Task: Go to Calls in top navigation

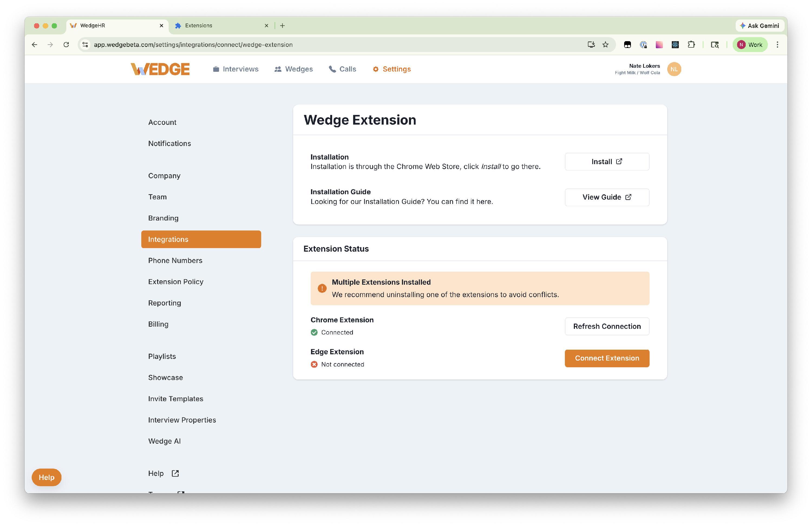Action: 343,69
